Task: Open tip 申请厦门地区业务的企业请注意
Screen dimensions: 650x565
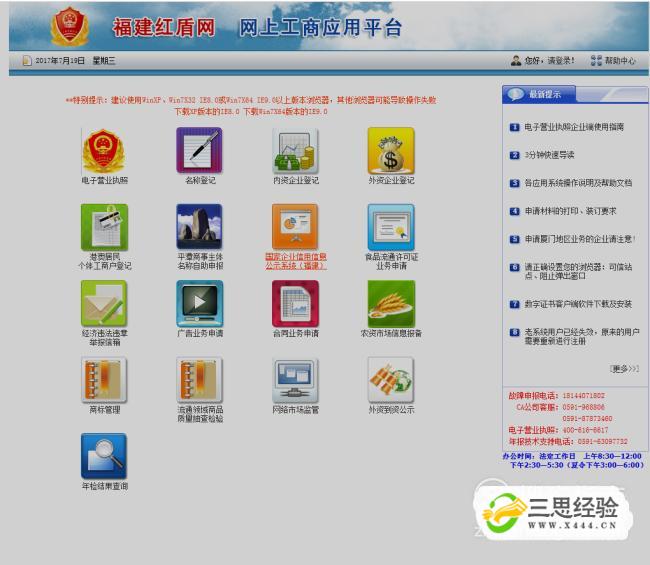Action: pyautogui.click(x=580, y=239)
